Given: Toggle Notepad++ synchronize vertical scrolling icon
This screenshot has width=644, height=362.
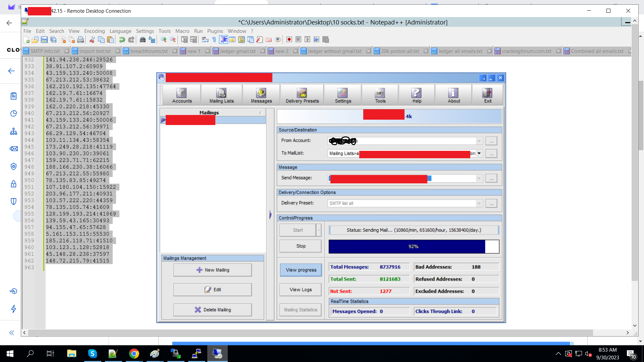Looking at the screenshot, I should tap(184, 40).
